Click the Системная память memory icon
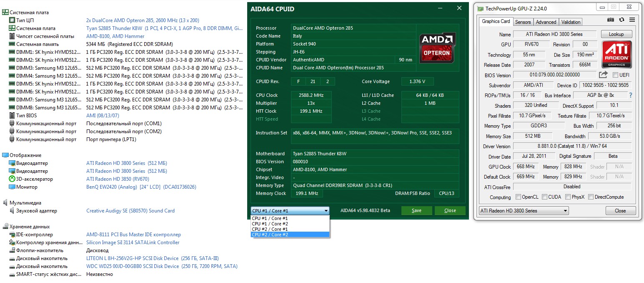Viewport: 644px width, 283px height. (12, 44)
